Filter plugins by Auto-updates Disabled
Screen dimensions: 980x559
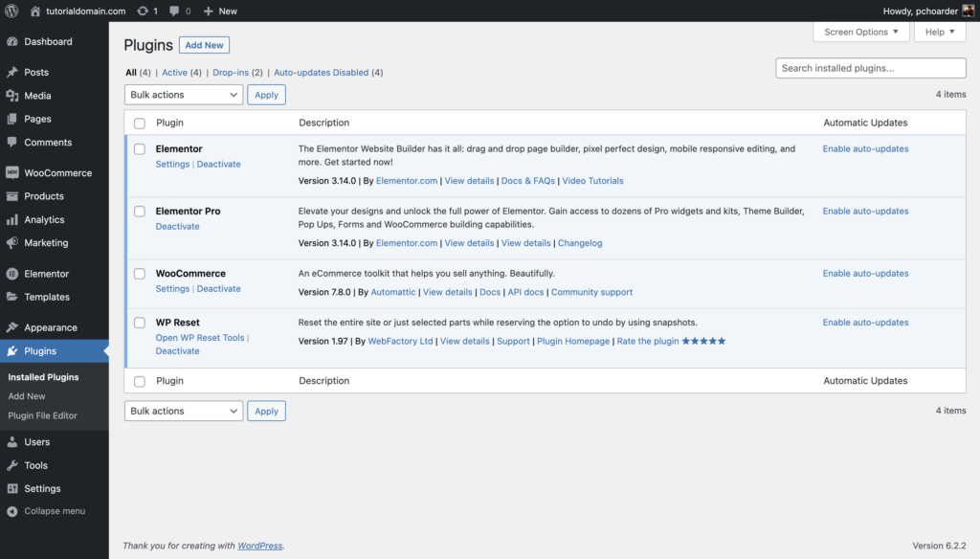coord(322,73)
